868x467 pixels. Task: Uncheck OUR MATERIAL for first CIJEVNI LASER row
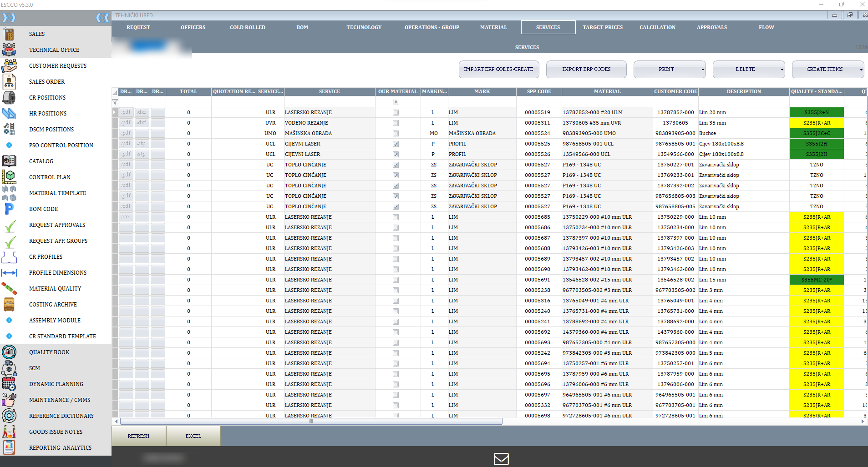[x=396, y=143]
